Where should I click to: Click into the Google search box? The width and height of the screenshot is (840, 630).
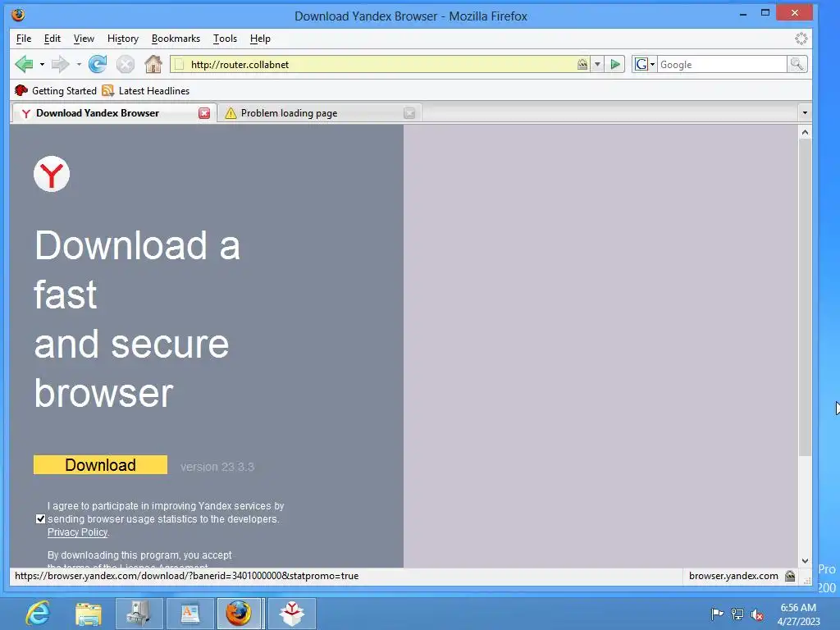point(722,65)
